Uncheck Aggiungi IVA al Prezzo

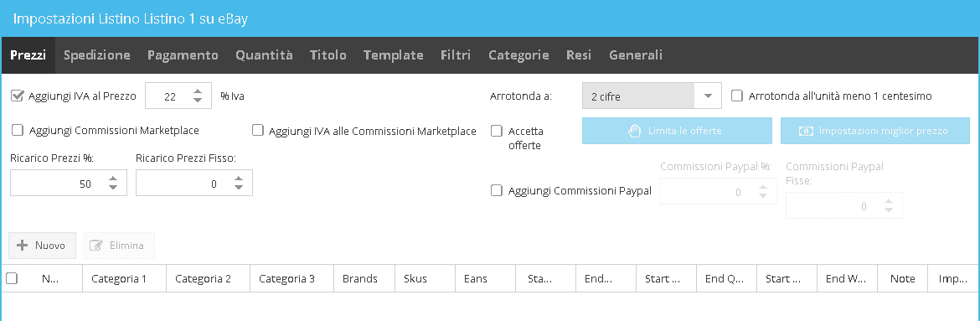click(x=18, y=96)
